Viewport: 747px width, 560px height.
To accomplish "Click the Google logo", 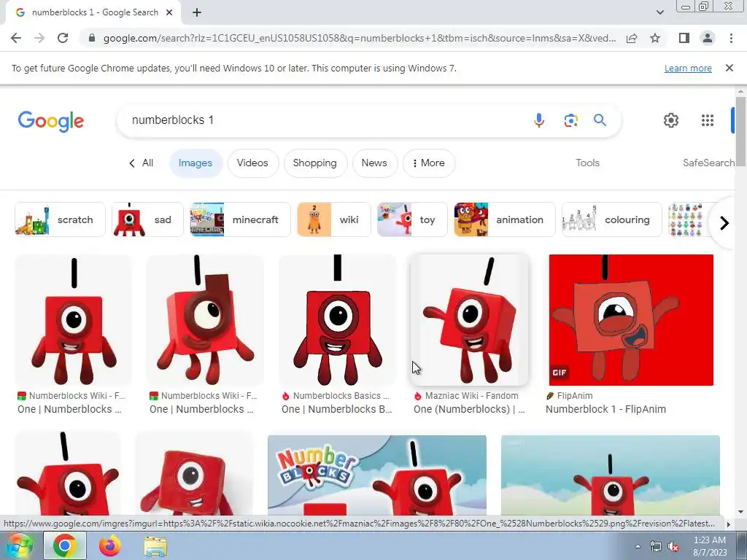I will point(51,121).
